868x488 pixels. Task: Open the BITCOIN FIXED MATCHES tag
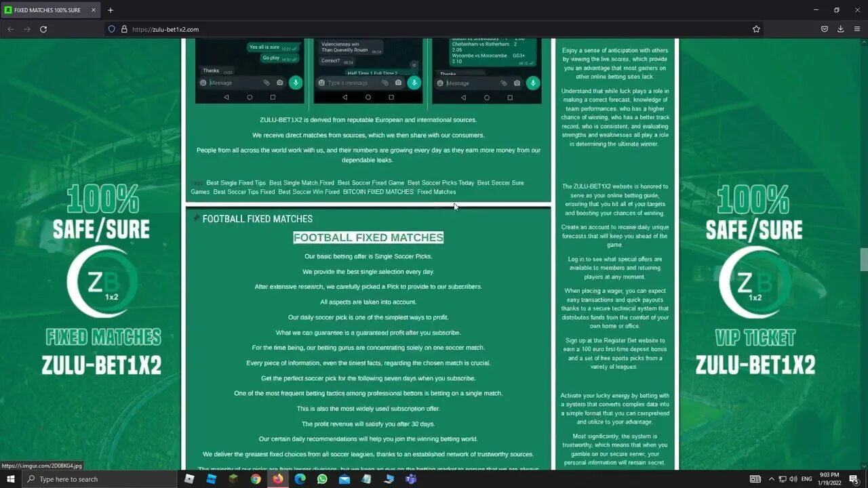click(x=378, y=192)
